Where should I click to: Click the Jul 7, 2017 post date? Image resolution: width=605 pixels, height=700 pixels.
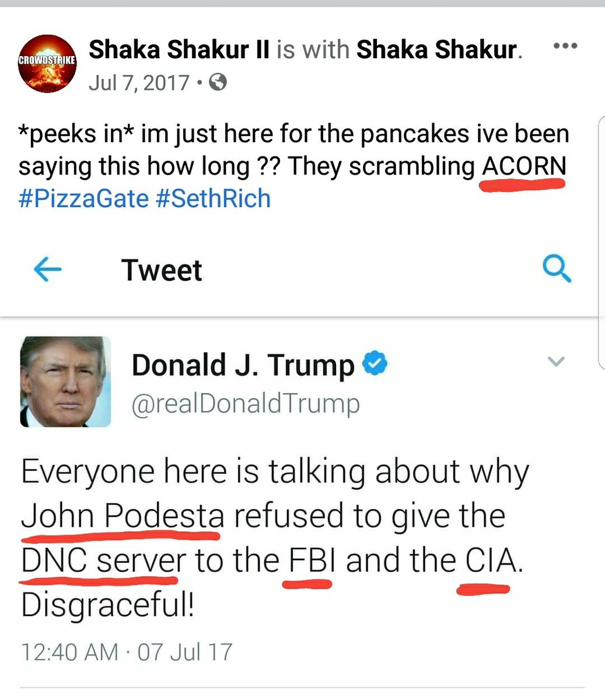pos(139,83)
